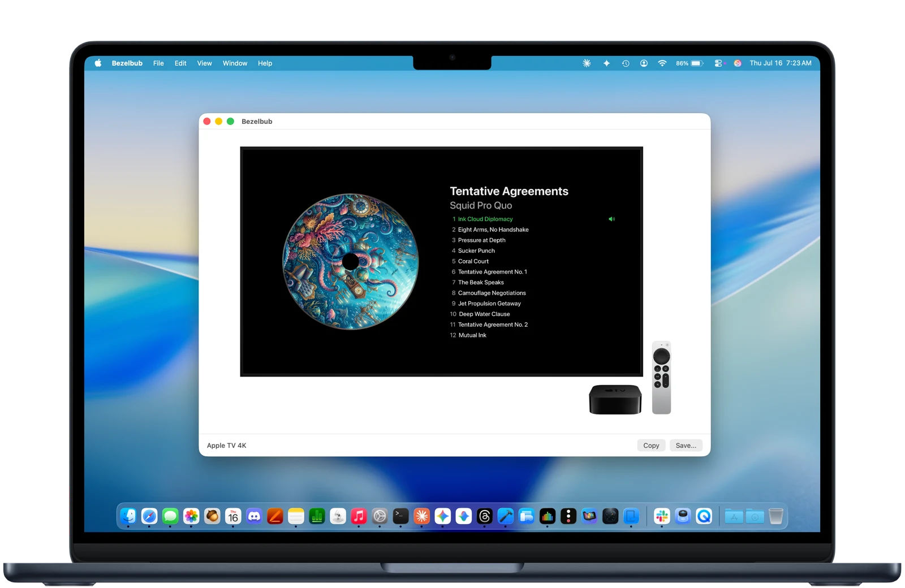The image size is (905, 588).
Task: Click the menu bar date and time
Action: click(781, 63)
